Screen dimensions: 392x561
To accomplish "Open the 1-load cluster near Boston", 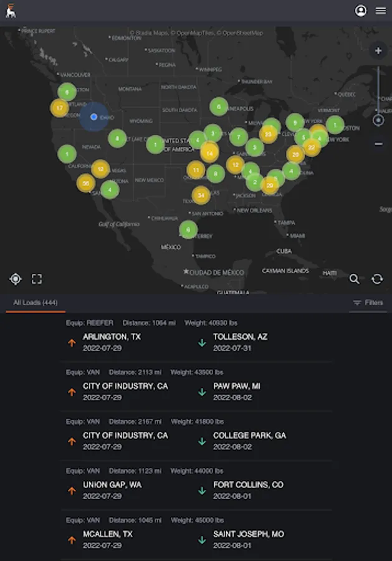I will pos(335,125).
